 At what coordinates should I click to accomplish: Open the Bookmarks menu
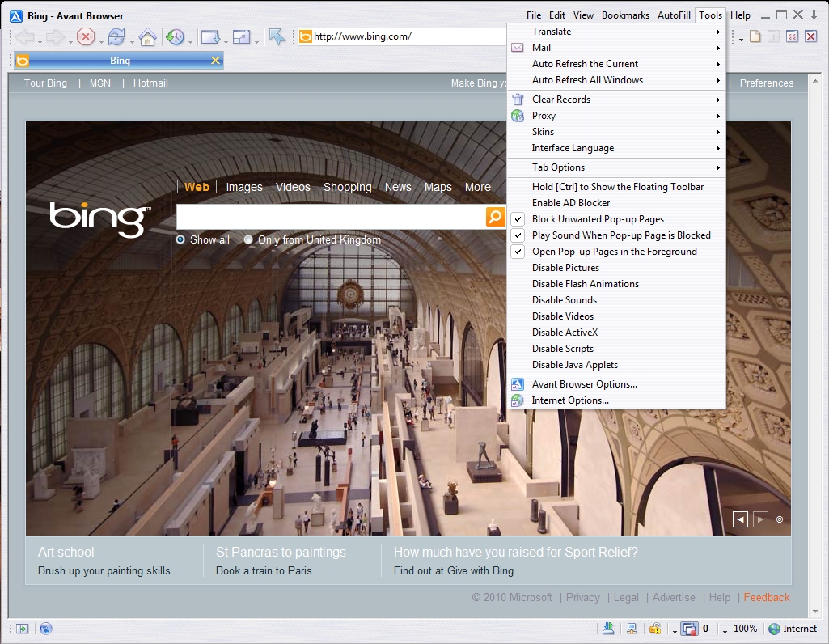click(x=625, y=15)
